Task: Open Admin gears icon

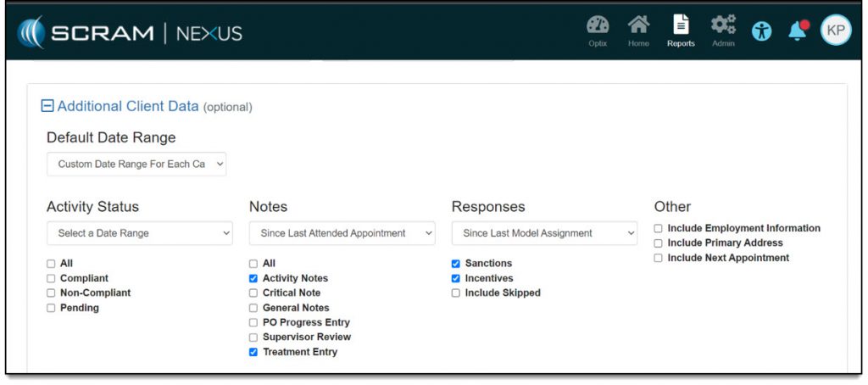Action: pos(723,28)
